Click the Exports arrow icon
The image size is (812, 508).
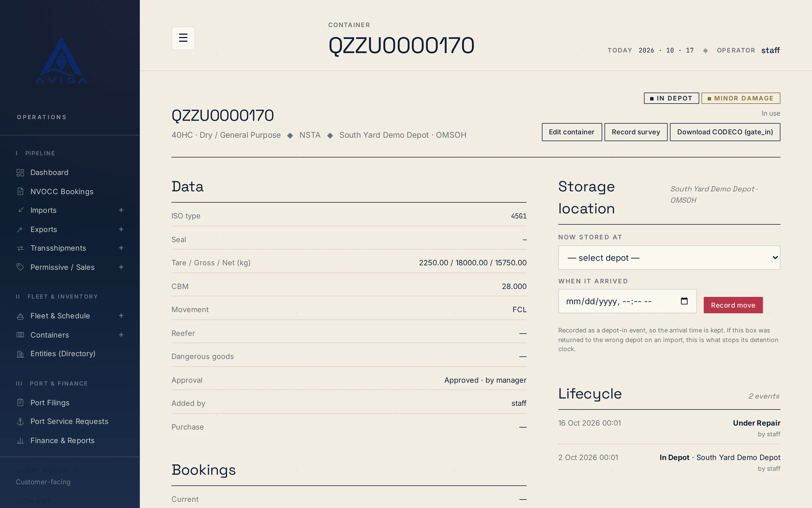20,229
